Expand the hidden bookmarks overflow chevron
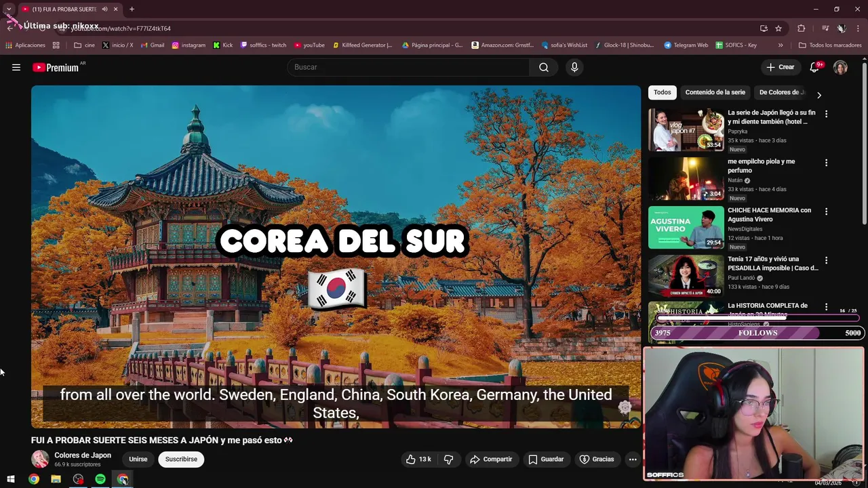 tap(781, 45)
